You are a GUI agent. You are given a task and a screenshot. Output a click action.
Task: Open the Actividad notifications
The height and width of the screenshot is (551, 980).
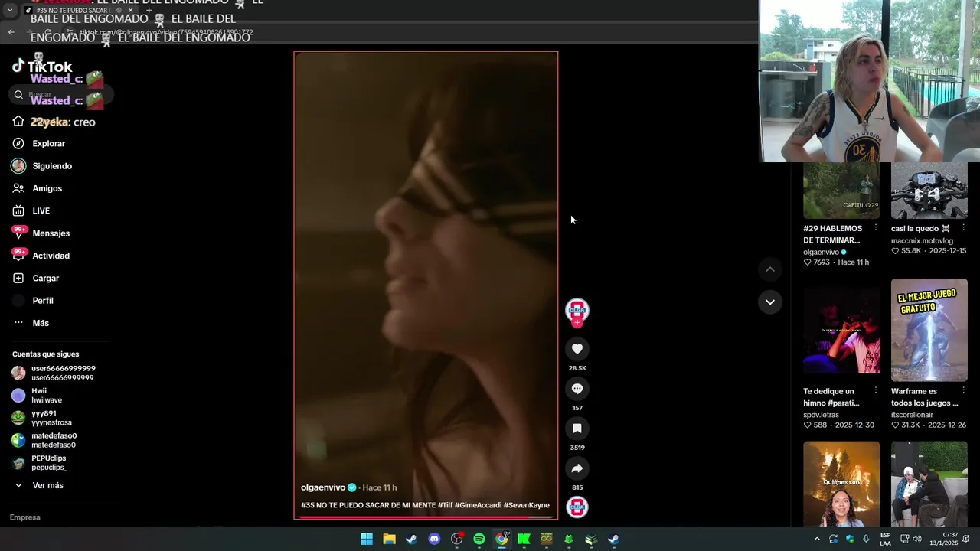point(51,256)
